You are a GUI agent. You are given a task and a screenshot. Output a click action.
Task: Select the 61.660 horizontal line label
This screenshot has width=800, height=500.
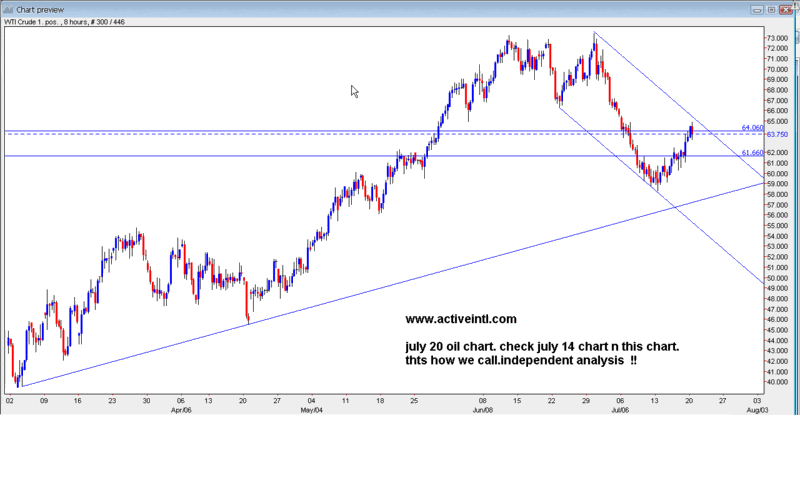(752, 153)
